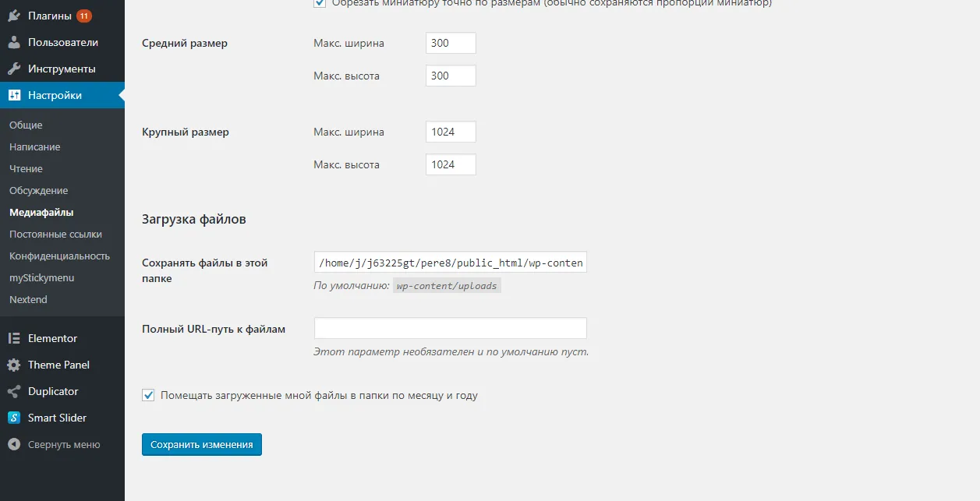Viewport: 980px width, 501px height.
Task: Click the Настройки sliders icon
Action: [14, 95]
